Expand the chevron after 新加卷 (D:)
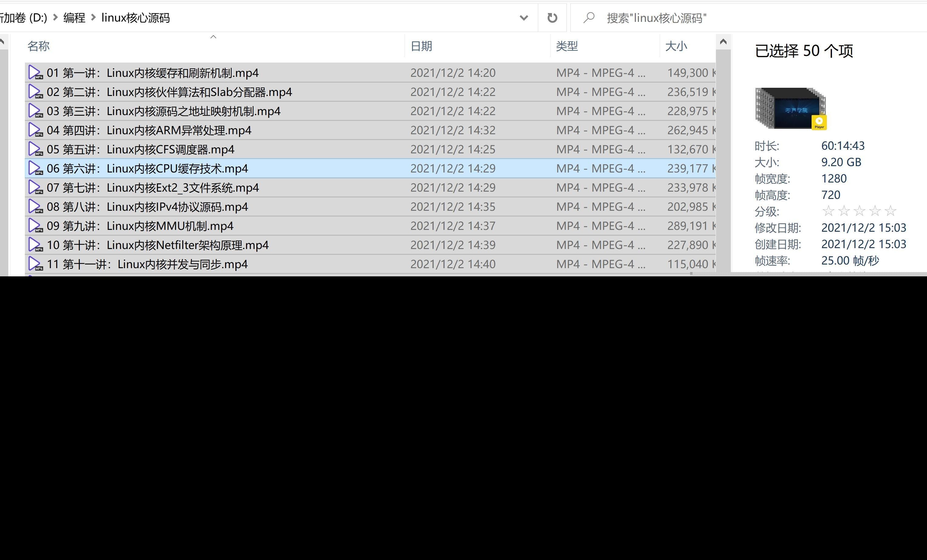This screenshot has width=927, height=560. tap(55, 17)
